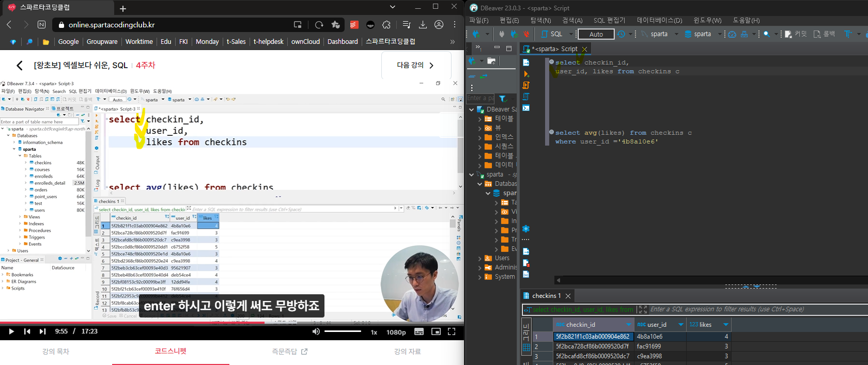The image size is (868, 365).
Task: Expand the 시퀀스 folder in navigator
Action: coord(480,147)
